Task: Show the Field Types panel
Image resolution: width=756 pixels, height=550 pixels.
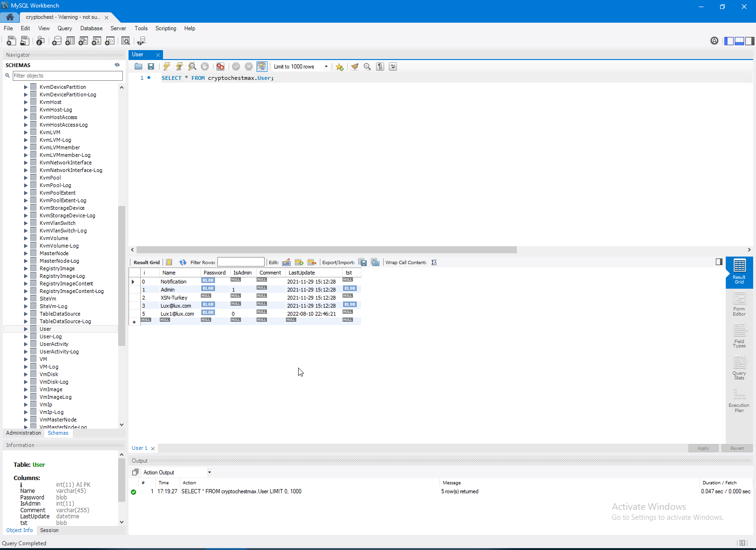Action: tap(739, 336)
